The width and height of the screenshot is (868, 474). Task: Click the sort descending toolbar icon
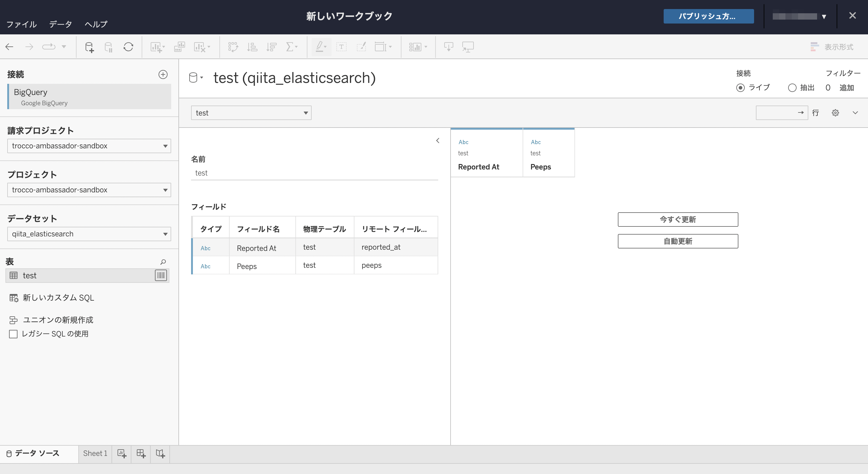coord(271,47)
